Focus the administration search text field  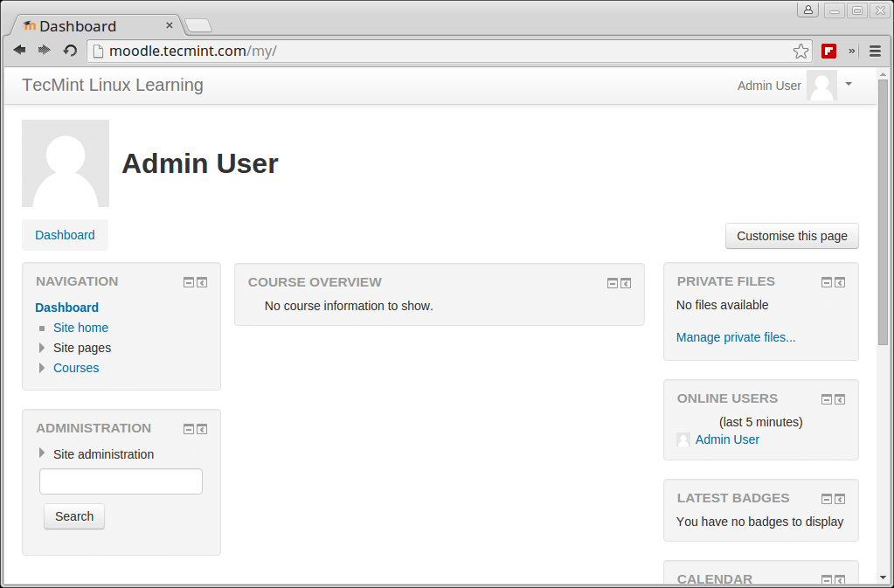coord(121,481)
